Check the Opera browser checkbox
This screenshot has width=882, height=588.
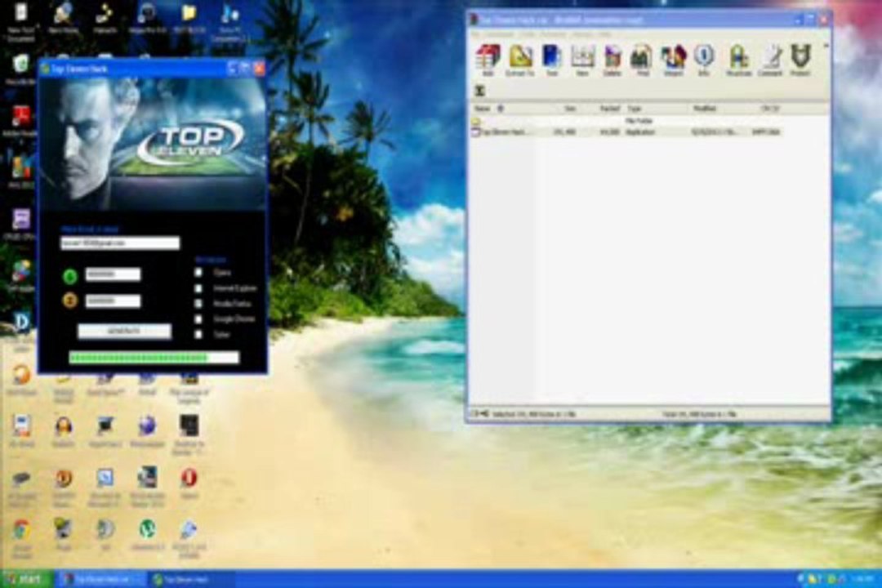coord(198,272)
